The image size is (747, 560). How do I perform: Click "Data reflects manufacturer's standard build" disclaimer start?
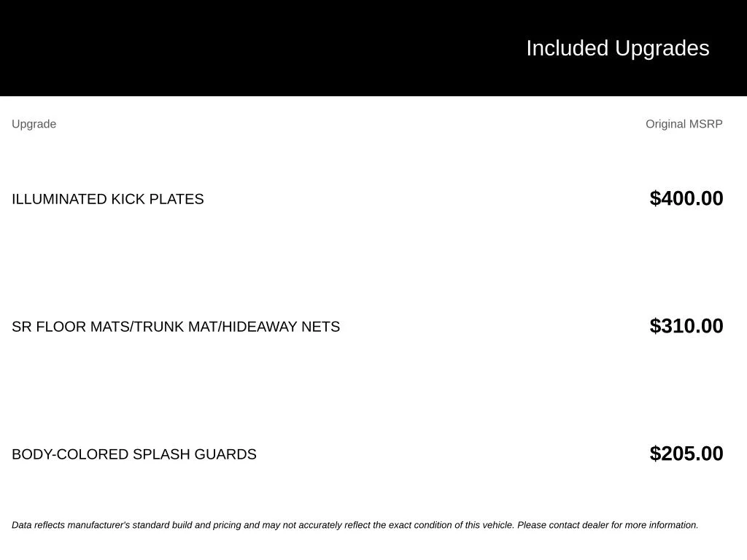[102, 525]
